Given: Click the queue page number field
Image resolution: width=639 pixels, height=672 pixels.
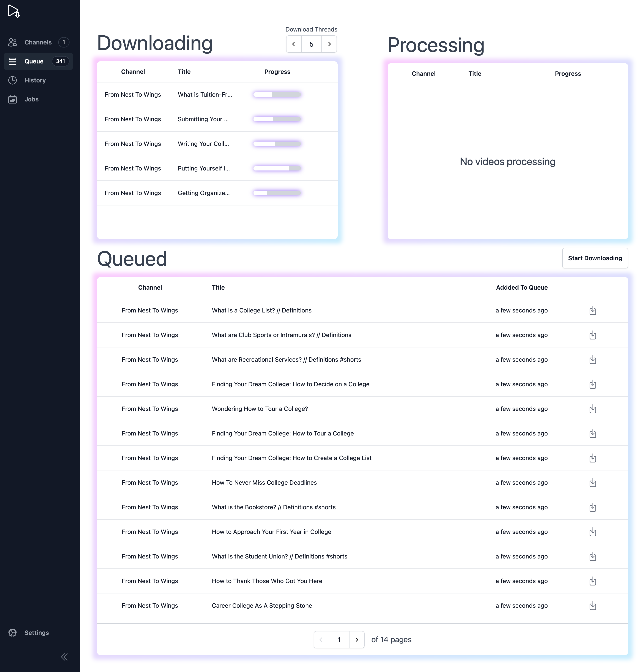Looking at the screenshot, I should point(339,640).
